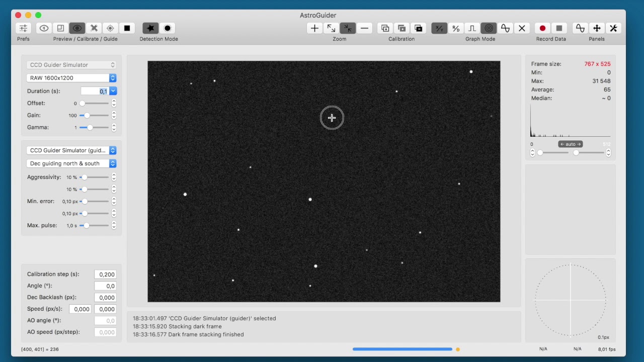Click the middle Calibration stack icon
Image resolution: width=644 pixels, height=362 pixels.
click(x=401, y=28)
